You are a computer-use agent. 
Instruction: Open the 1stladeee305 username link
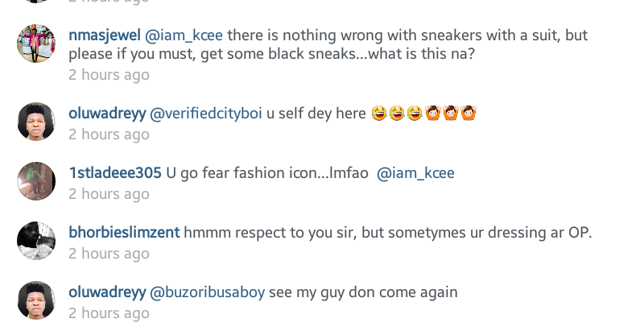(x=115, y=173)
